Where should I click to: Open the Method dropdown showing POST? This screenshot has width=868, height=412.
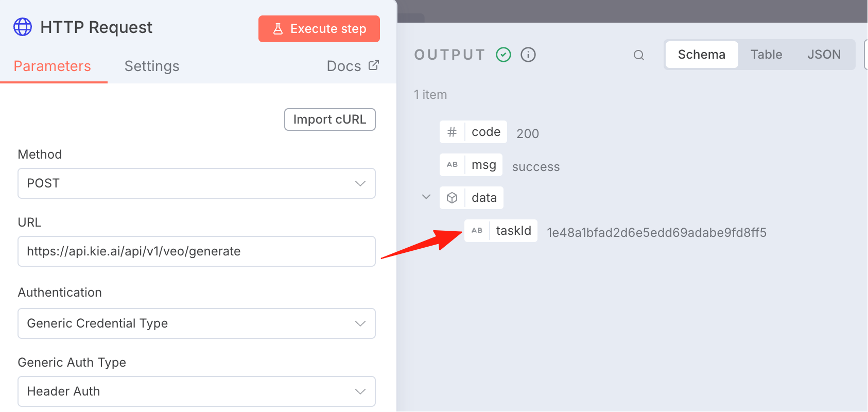[197, 183]
